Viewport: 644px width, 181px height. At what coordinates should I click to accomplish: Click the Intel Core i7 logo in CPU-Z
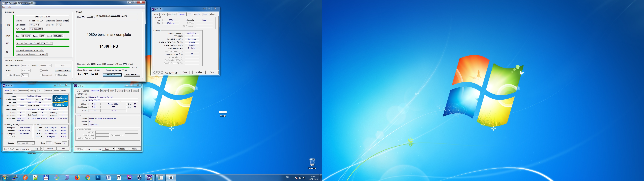60,101
